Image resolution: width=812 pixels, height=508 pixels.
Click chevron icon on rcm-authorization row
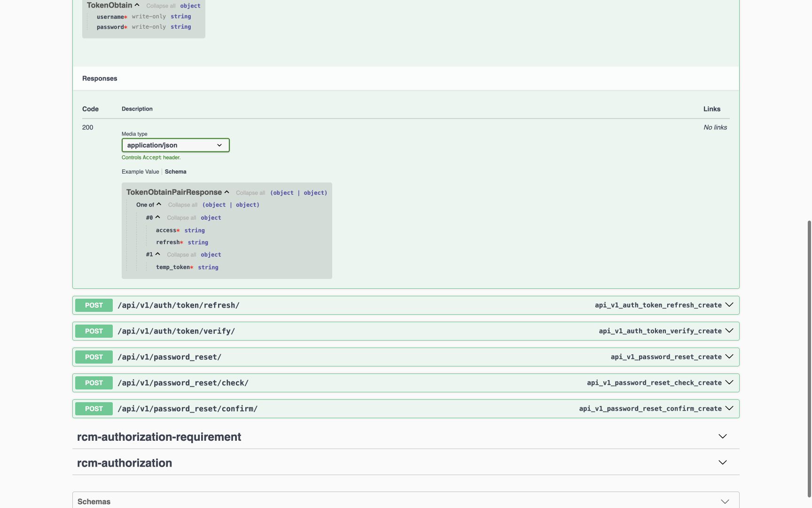(x=723, y=462)
